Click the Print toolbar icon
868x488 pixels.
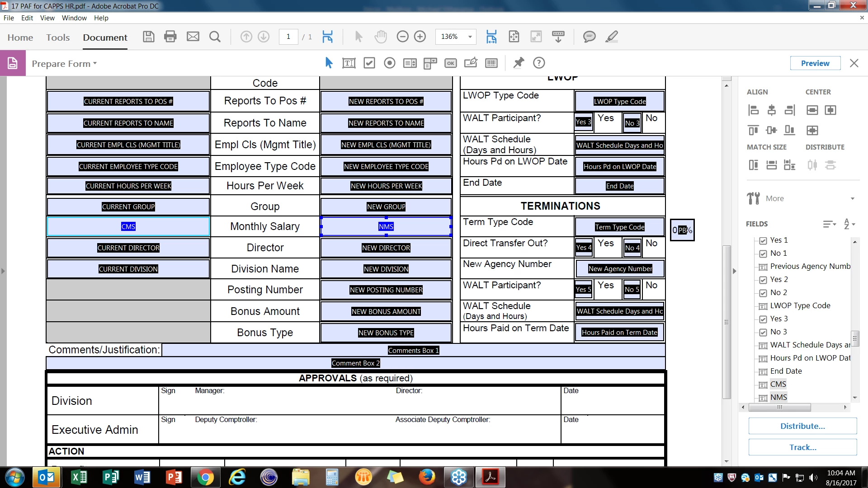(170, 37)
